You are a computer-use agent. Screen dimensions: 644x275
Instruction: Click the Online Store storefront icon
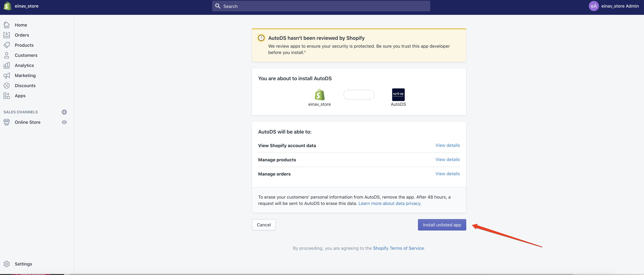coord(7,122)
